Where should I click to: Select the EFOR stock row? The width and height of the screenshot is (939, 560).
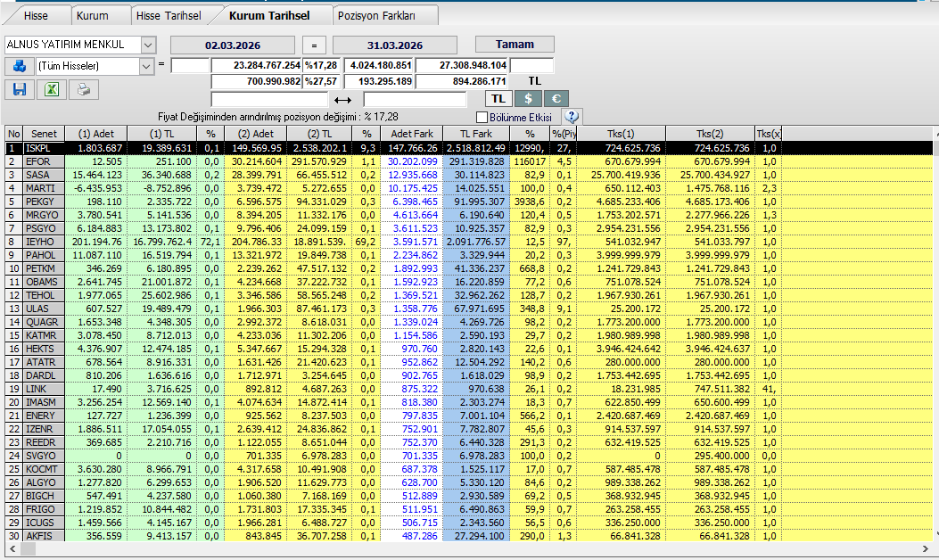click(469, 161)
